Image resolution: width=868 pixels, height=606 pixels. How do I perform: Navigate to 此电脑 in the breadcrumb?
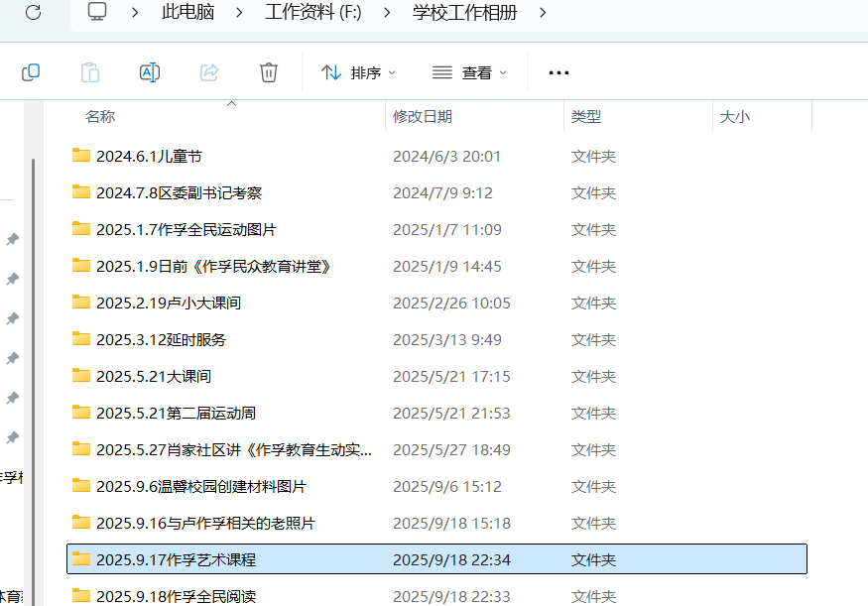point(187,14)
